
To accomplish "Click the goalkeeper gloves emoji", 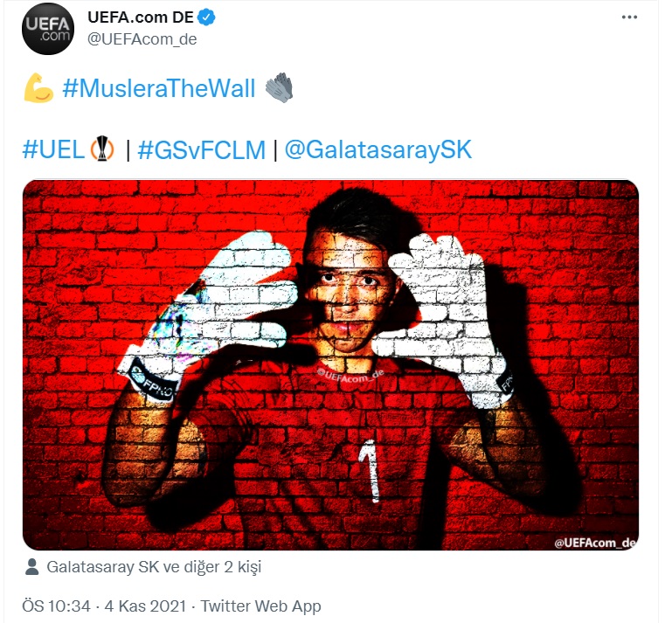I will point(279,88).
